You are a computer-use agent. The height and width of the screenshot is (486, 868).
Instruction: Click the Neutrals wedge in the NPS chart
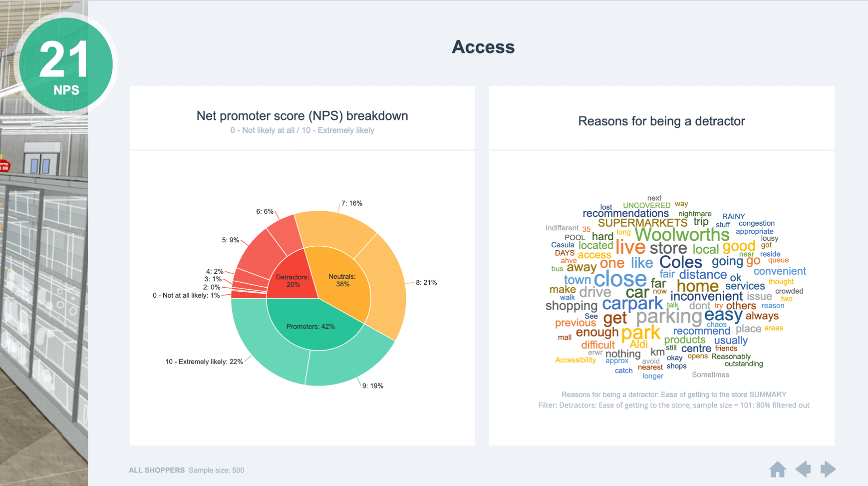tap(342, 281)
